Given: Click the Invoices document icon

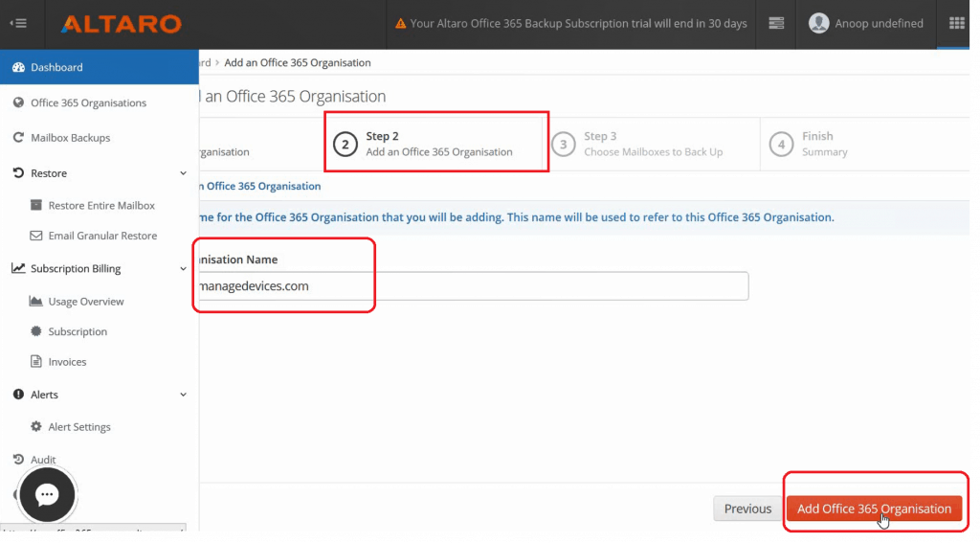Looking at the screenshot, I should click(36, 362).
